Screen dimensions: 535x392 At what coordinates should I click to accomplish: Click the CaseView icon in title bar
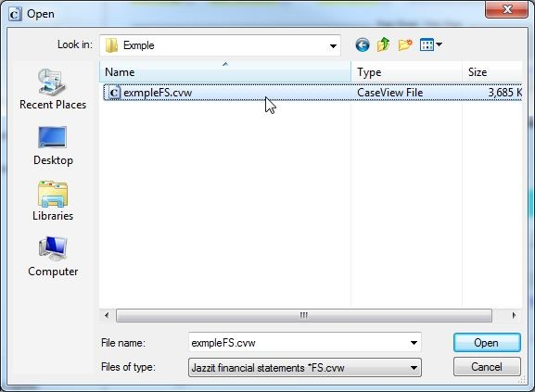[15, 14]
